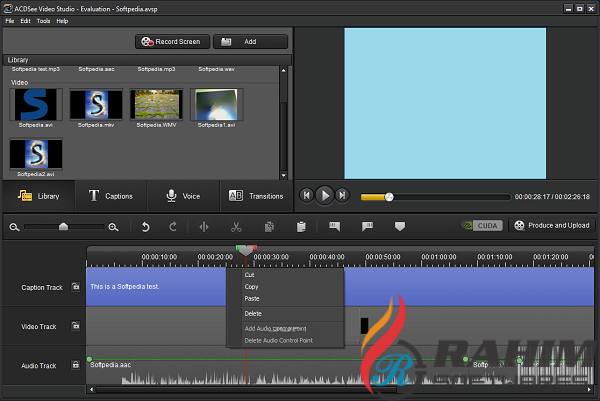Select Softpedia test.mp3 in library

coord(36,69)
